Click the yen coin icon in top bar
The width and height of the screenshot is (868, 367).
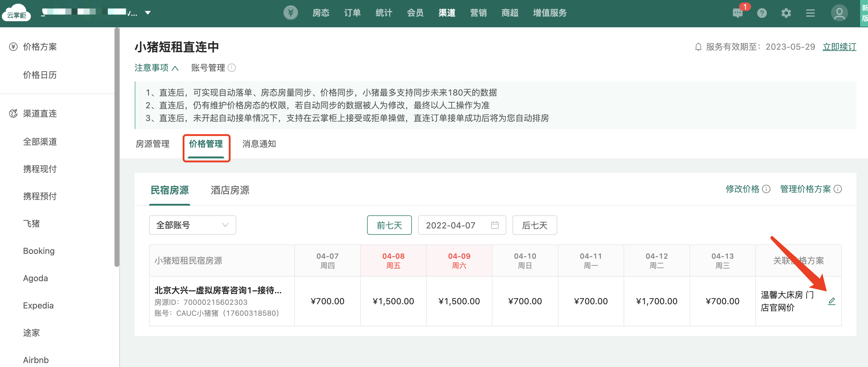coord(290,13)
